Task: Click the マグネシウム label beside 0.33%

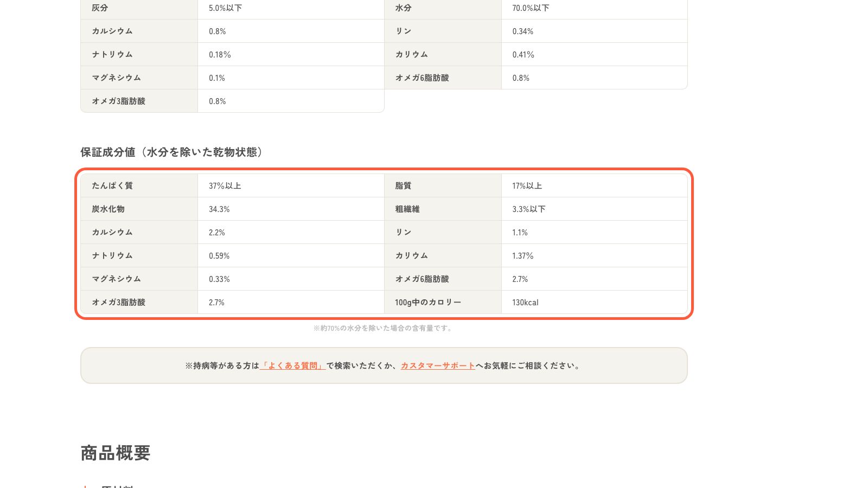Action: coord(116,279)
